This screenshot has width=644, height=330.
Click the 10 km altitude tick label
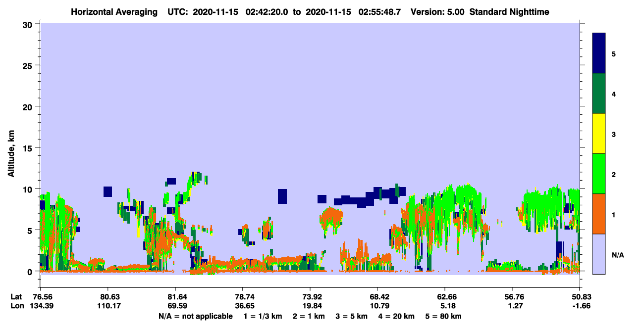29,189
